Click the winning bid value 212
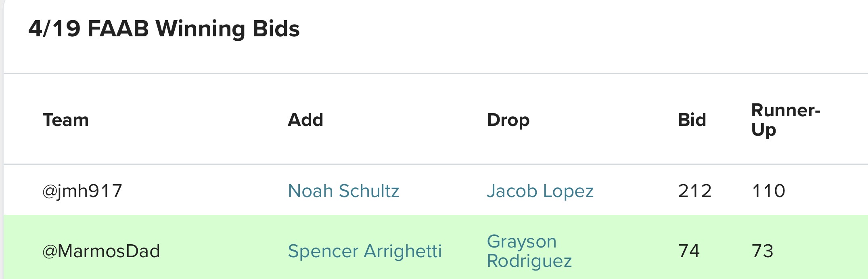The width and height of the screenshot is (868, 279). (694, 191)
